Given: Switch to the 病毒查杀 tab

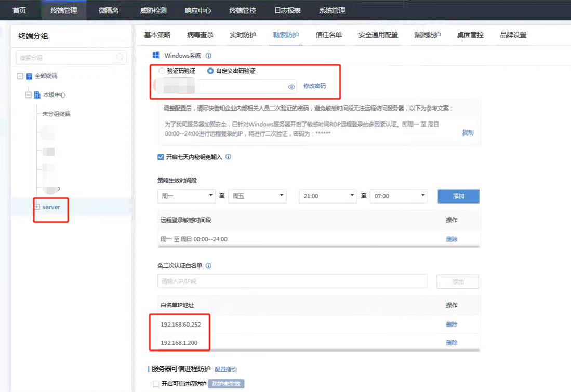Looking at the screenshot, I should coord(200,35).
